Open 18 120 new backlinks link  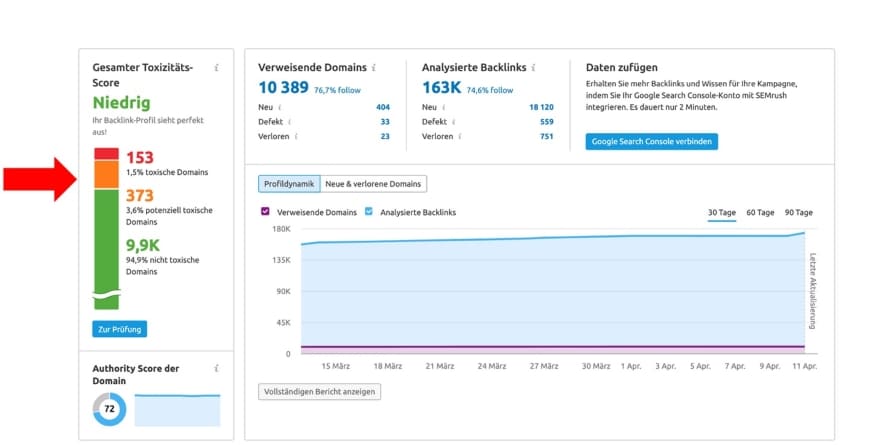pos(541,107)
